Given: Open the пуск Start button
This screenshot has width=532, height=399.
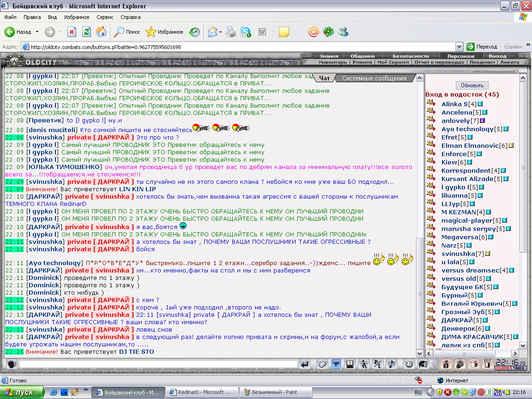Looking at the screenshot, I should [x=22, y=392].
